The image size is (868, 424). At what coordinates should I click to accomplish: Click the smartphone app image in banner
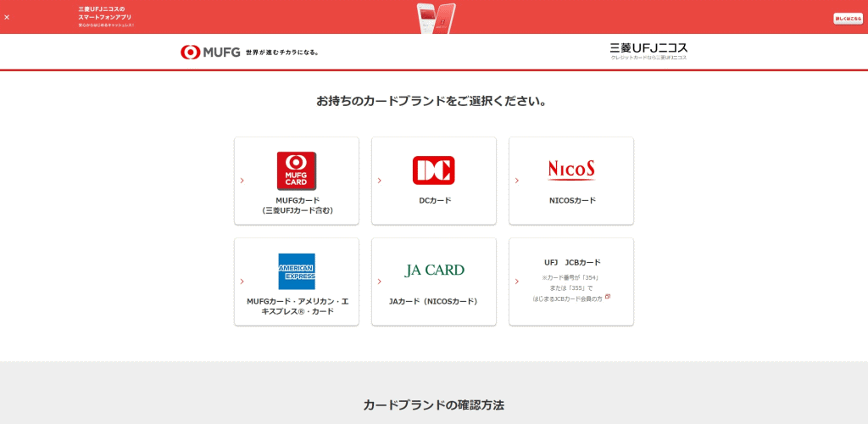pos(436,18)
